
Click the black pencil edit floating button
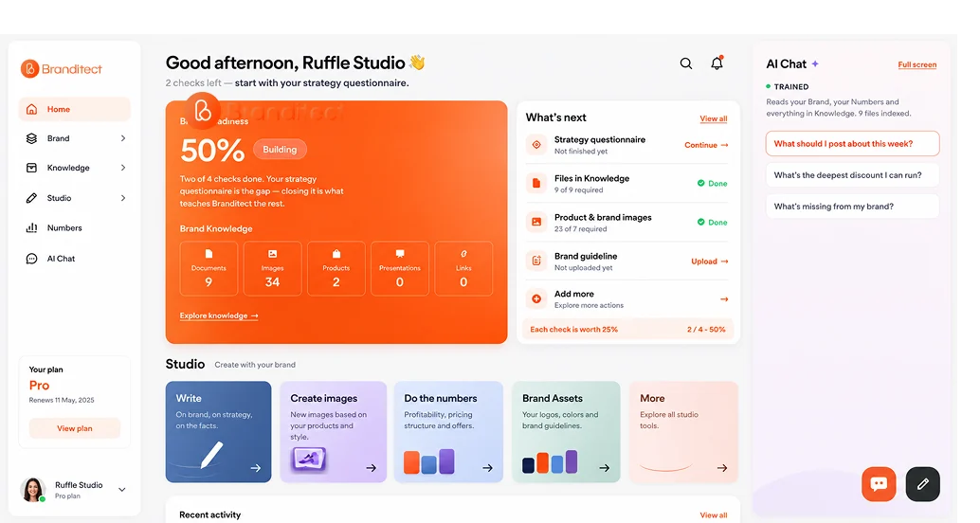[x=922, y=483]
